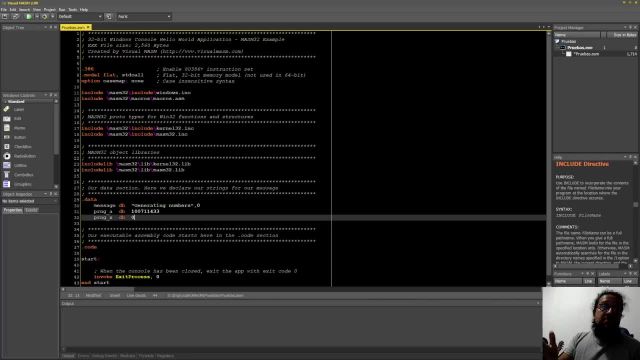The image size is (640, 360).
Task: Open the Help menu
Action: [x=84, y=9]
